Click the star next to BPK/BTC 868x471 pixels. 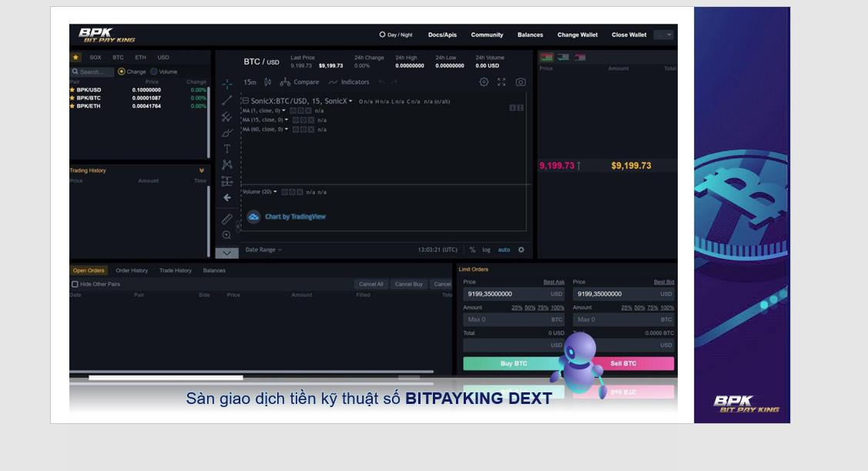(x=72, y=98)
